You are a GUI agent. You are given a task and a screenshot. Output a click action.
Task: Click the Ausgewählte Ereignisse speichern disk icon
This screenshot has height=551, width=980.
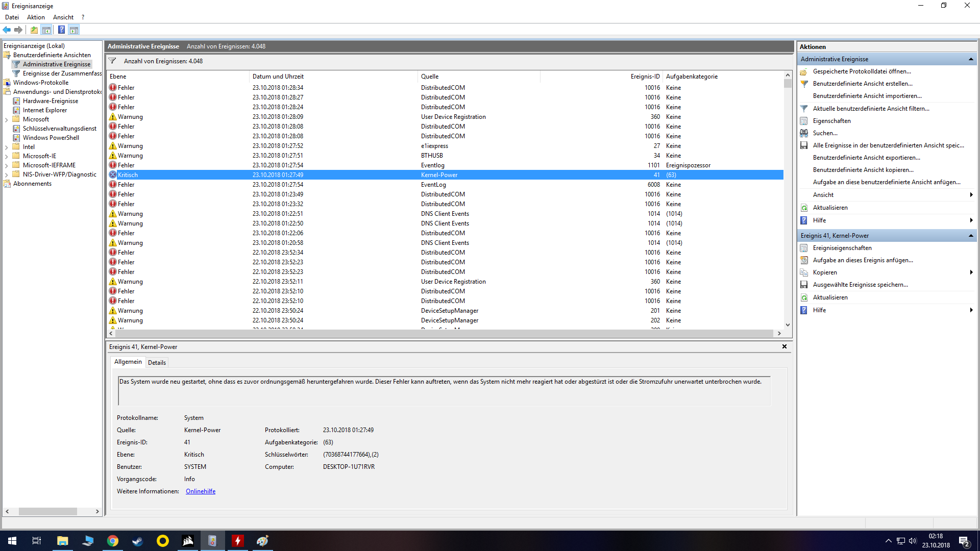point(804,285)
